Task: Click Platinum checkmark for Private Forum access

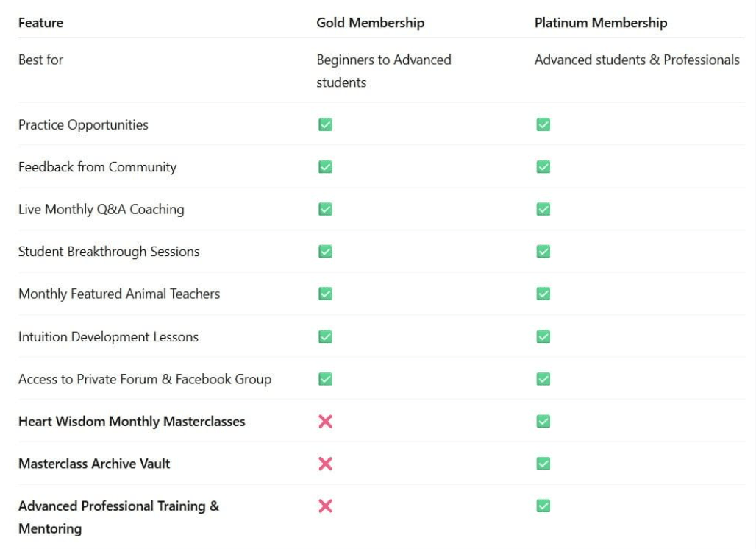Action: tap(543, 379)
